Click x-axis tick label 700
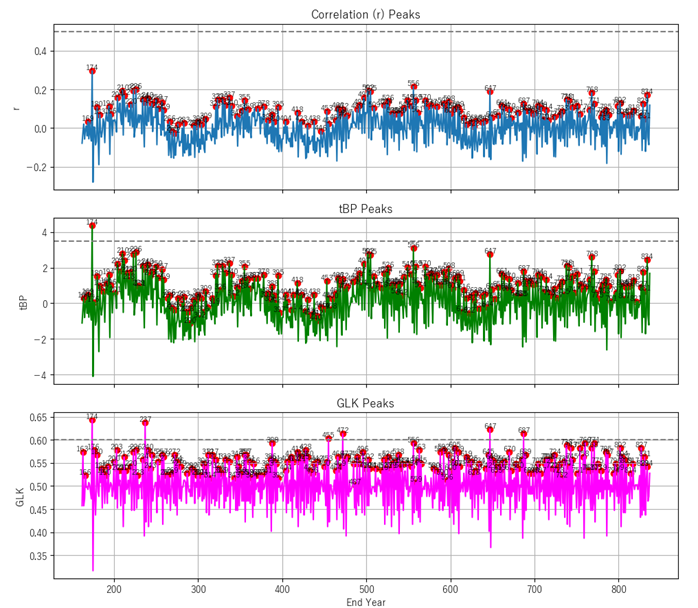 tap(535, 589)
